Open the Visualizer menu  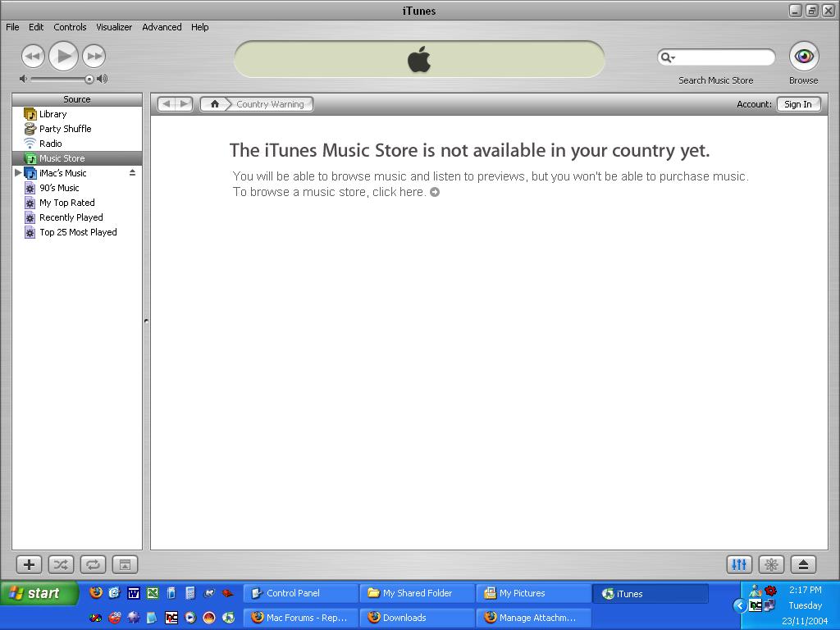[113, 27]
